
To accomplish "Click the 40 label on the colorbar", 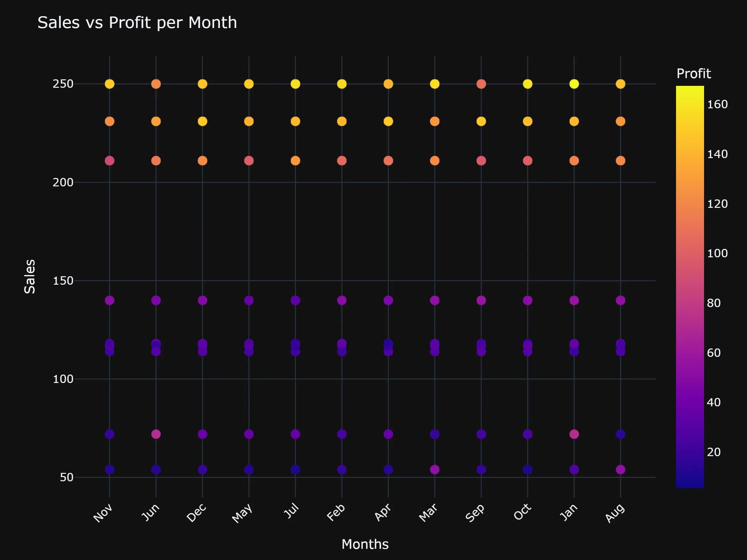I will pos(714,402).
